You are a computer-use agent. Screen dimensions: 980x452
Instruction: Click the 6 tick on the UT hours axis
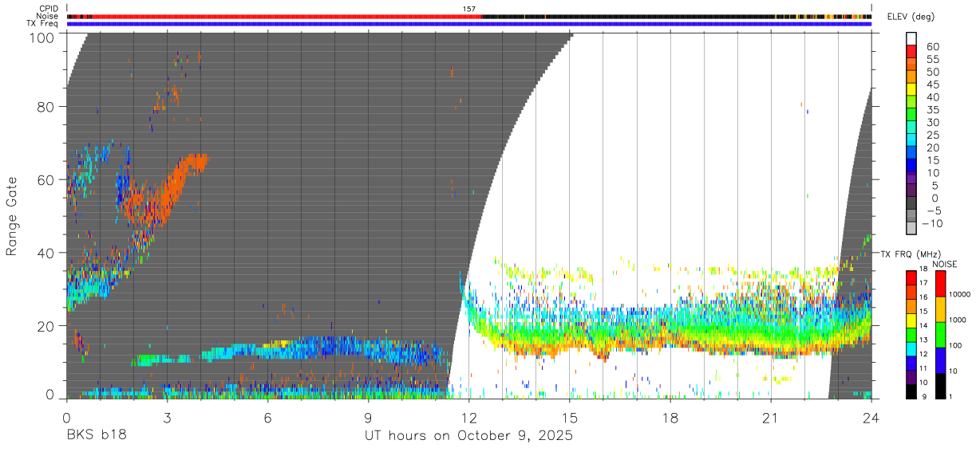click(267, 417)
